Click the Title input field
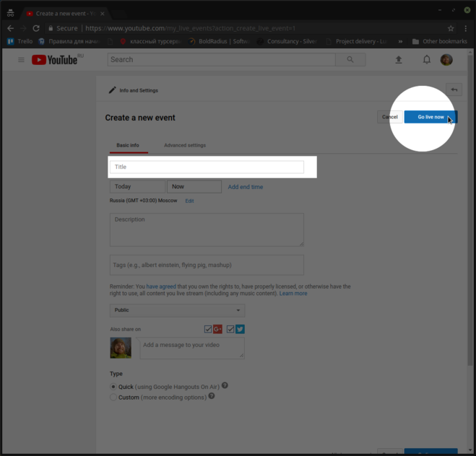Image resolution: width=476 pixels, height=456 pixels. (x=207, y=167)
